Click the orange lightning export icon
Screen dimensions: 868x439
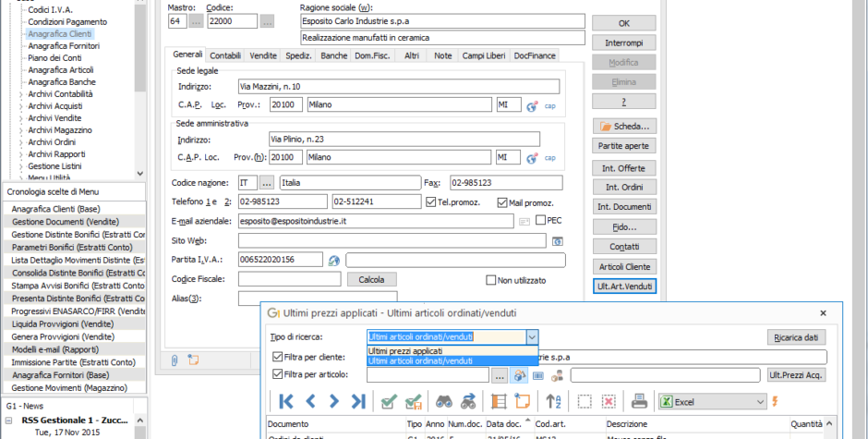(x=775, y=401)
